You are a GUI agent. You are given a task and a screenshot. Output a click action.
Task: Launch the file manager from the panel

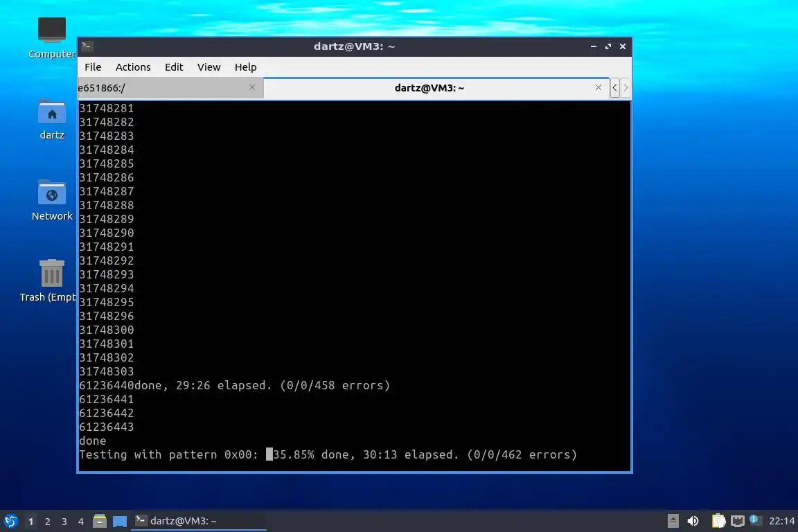click(x=100, y=521)
